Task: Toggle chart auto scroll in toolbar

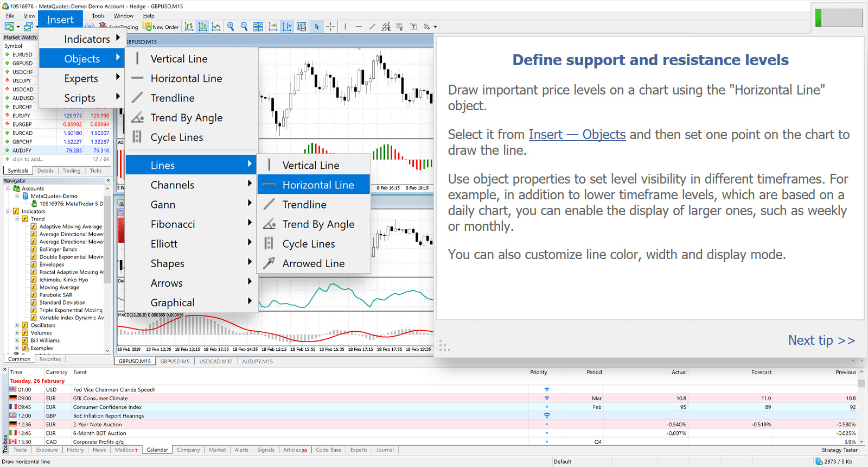Action: (273, 27)
